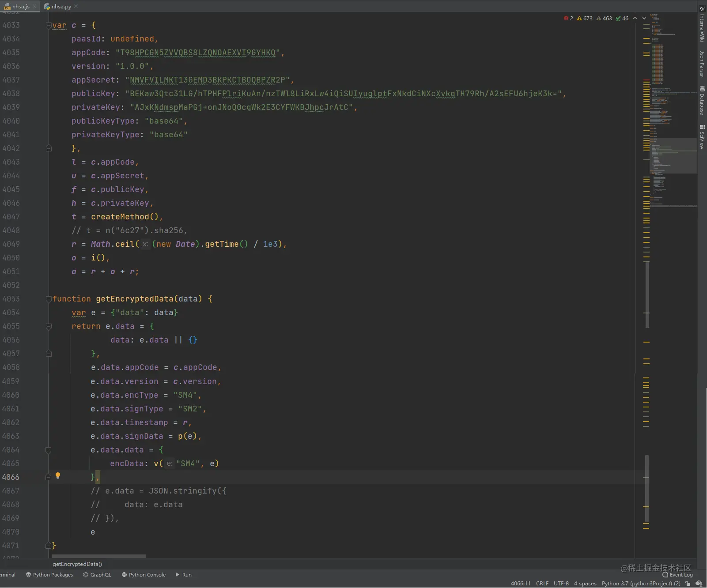Screen dimensions: 707x588
Task: Change the UTF-8 file encoding
Action: click(561, 584)
